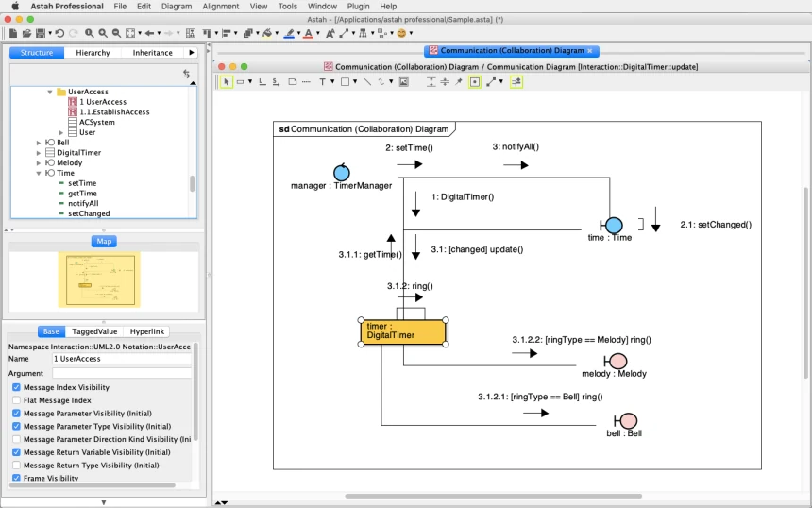Viewport: 812px width, 508px height.
Task: Expand the Melody node in tree
Action: click(39, 162)
